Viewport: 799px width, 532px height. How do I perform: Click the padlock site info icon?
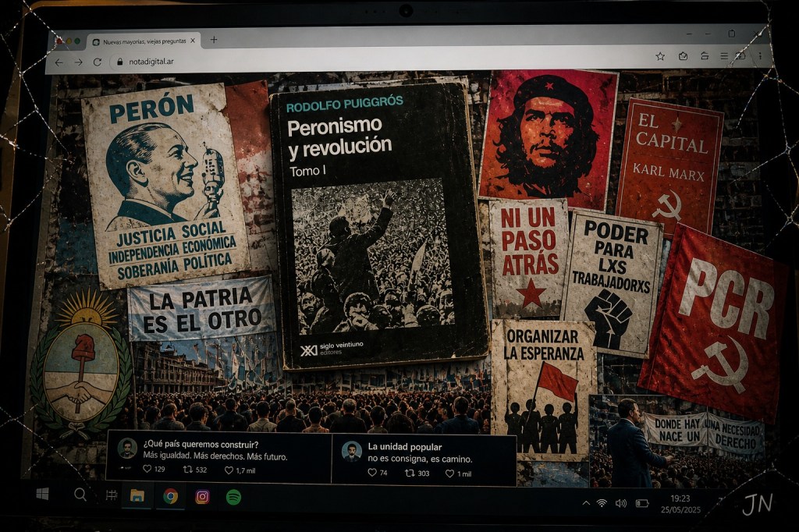(119, 62)
